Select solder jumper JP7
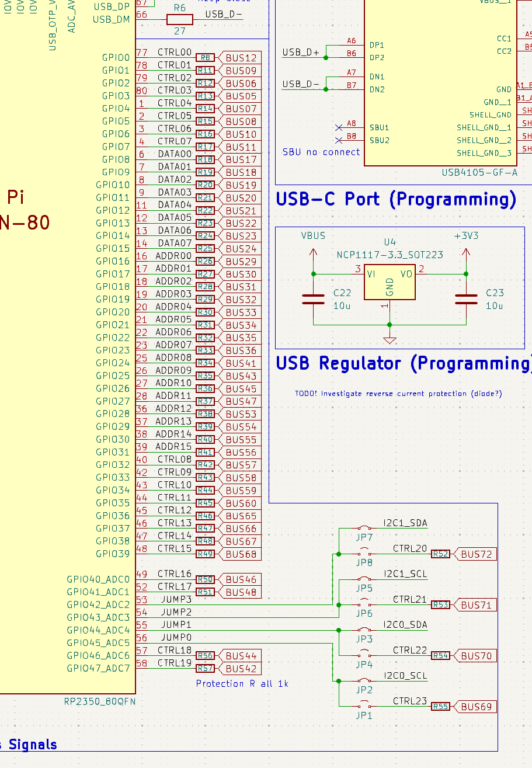Screen dimensions: 532x768 click(x=364, y=529)
